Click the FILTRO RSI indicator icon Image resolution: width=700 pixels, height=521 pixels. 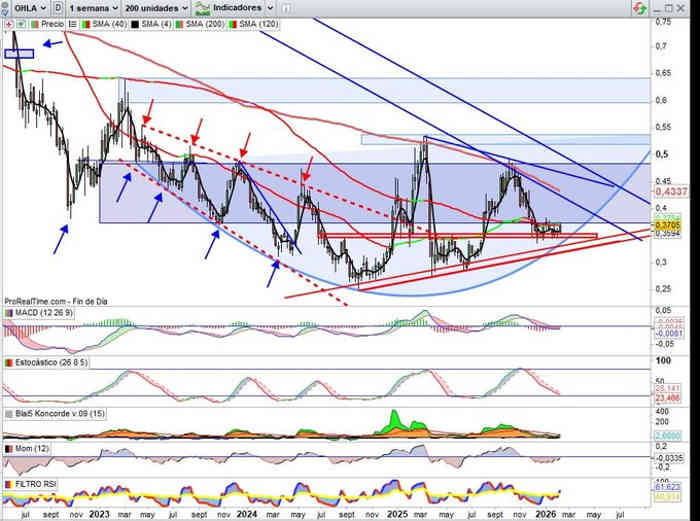tap(9, 483)
